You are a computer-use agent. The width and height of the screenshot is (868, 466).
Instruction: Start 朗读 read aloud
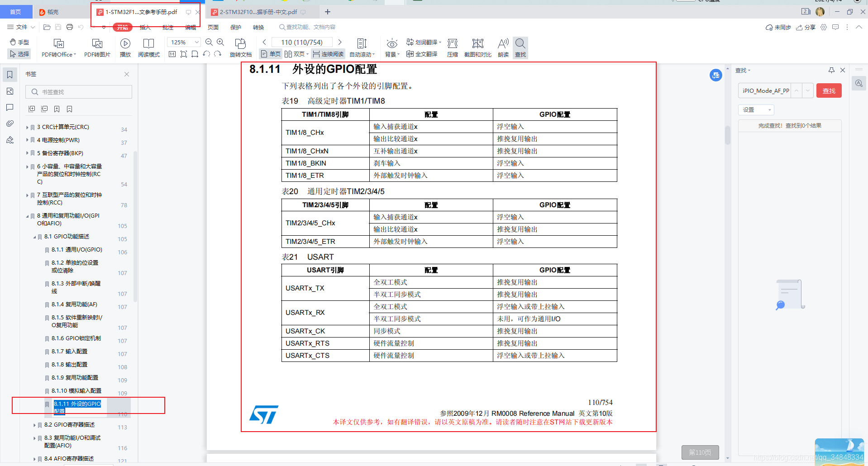coord(503,48)
